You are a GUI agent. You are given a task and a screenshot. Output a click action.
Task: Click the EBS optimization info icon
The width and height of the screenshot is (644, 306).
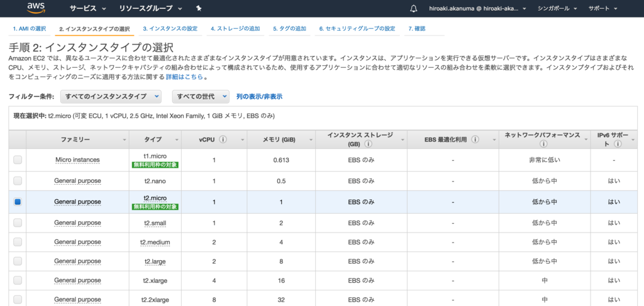pos(475,139)
